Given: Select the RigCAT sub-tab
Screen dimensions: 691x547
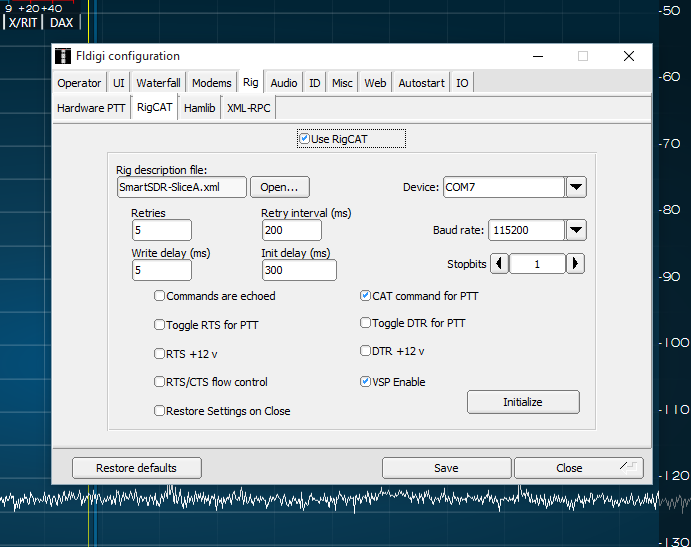Looking at the screenshot, I should pos(155,107).
